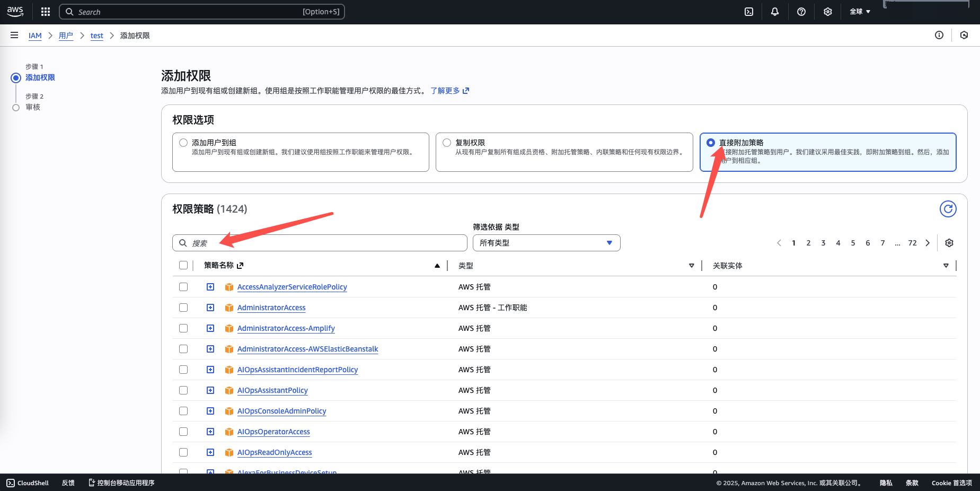The height and width of the screenshot is (491, 980).
Task: Open the help question mark icon
Action: pyautogui.click(x=801, y=12)
